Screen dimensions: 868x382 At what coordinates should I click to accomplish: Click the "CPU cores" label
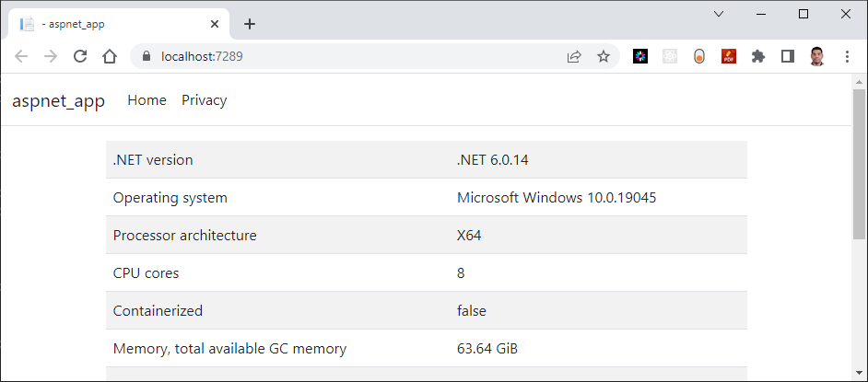147,273
